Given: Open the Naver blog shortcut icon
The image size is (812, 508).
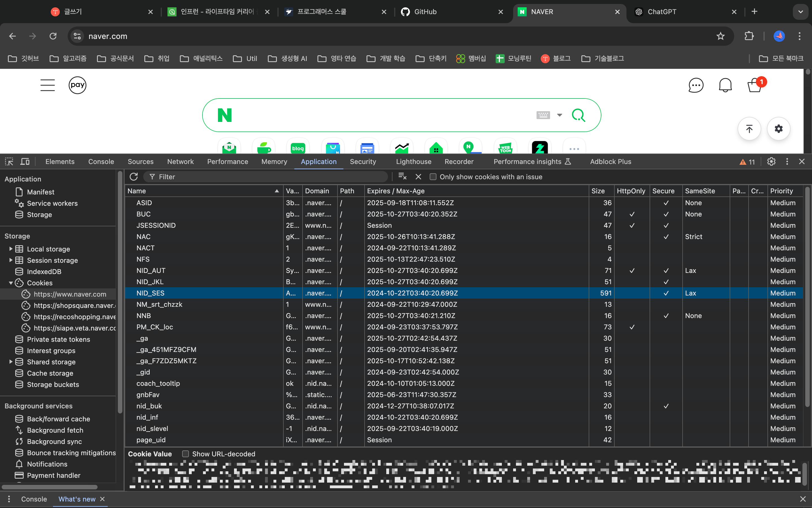Looking at the screenshot, I should coord(298,148).
